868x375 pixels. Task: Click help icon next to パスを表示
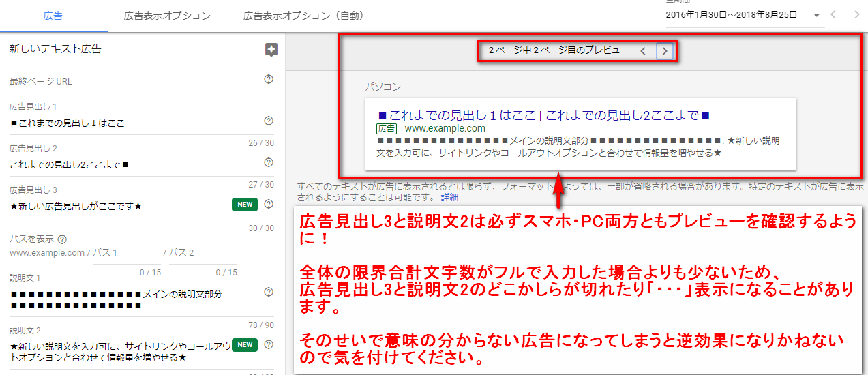click(63, 239)
